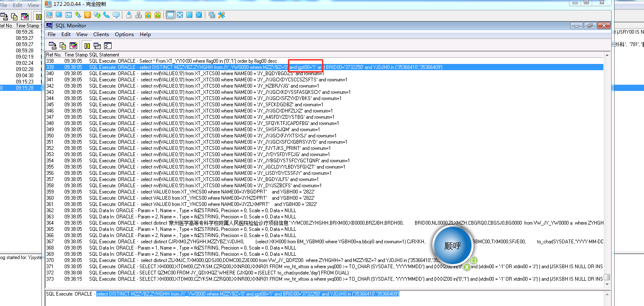This screenshot has width=644, height=306.
Task: Click the windows list icon in SQL Monitor toolbar
Action: (x=97, y=46)
